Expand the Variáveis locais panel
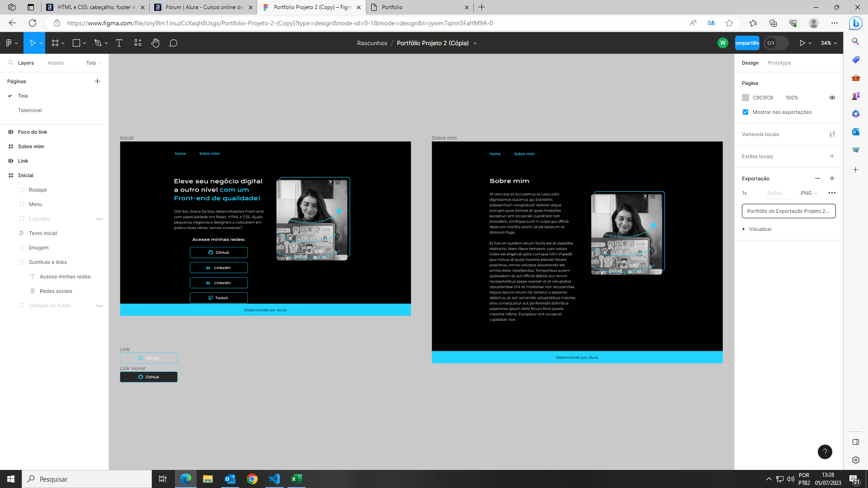 tap(832, 133)
